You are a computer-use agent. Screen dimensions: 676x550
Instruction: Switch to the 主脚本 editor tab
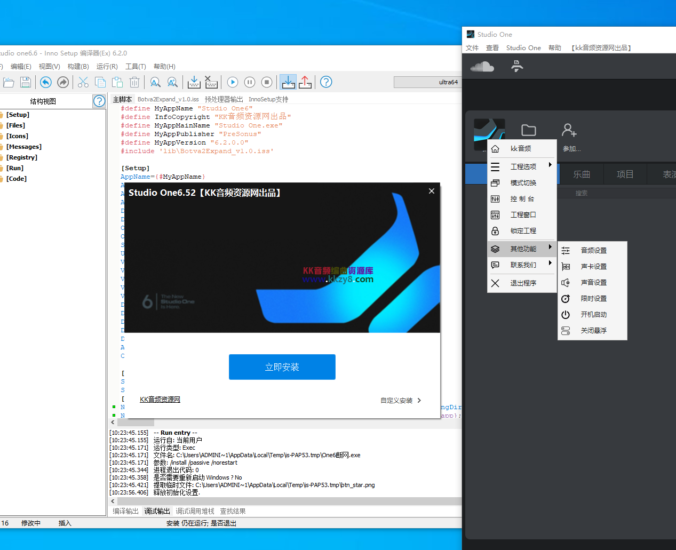pos(122,100)
